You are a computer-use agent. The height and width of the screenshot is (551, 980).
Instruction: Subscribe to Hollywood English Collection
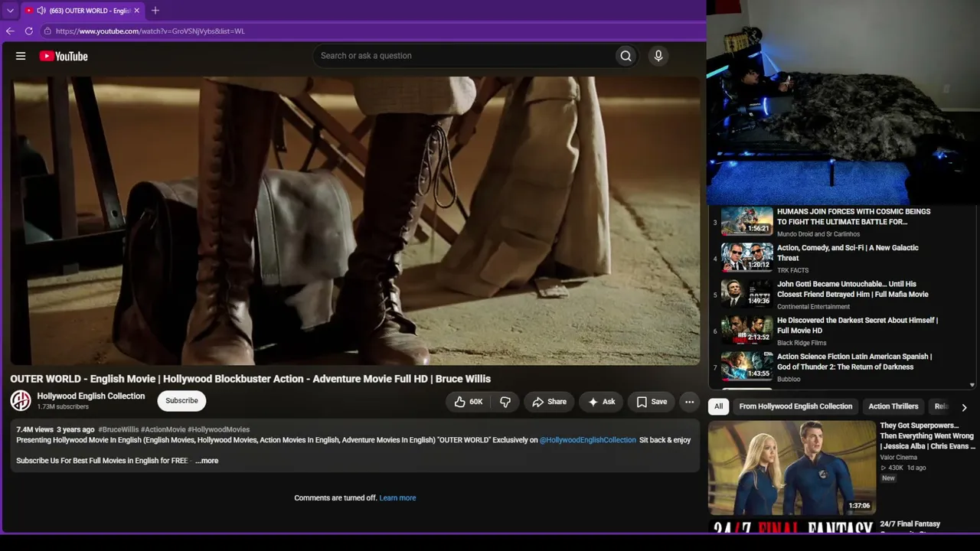tap(181, 401)
